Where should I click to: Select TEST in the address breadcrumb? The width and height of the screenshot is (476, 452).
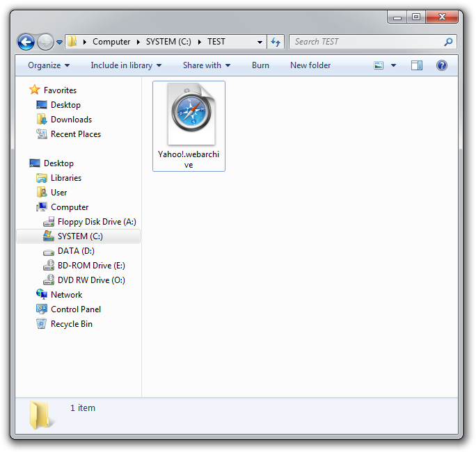pyautogui.click(x=216, y=42)
